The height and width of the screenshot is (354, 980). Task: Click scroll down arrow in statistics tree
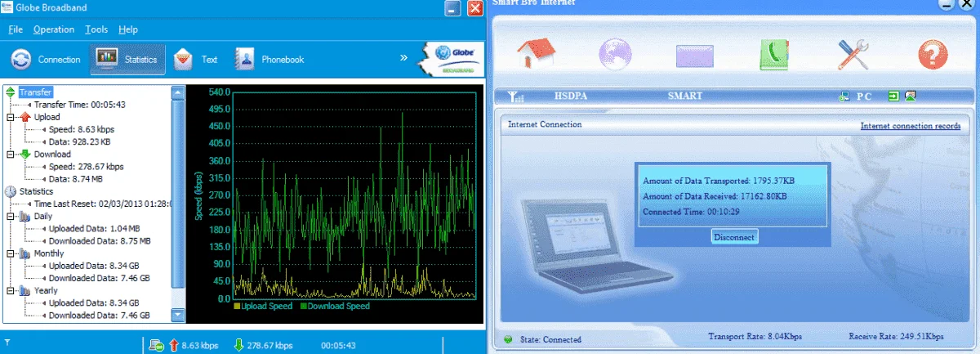tap(178, 315)
